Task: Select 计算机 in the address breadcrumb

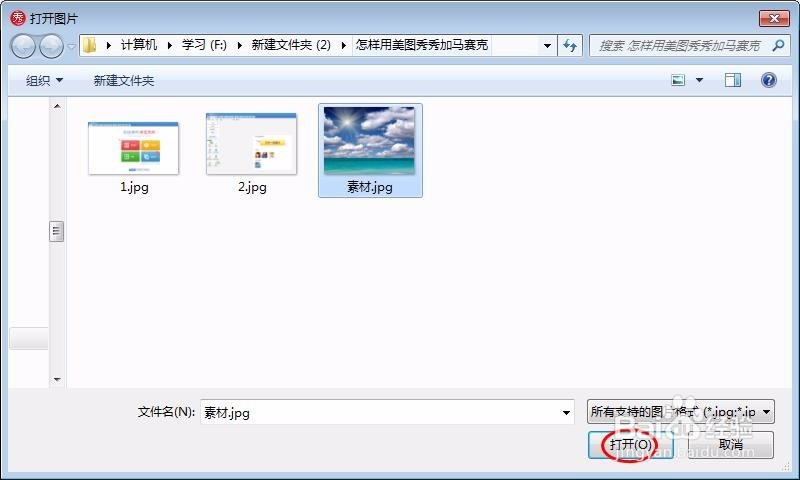Action: (138, 45)
